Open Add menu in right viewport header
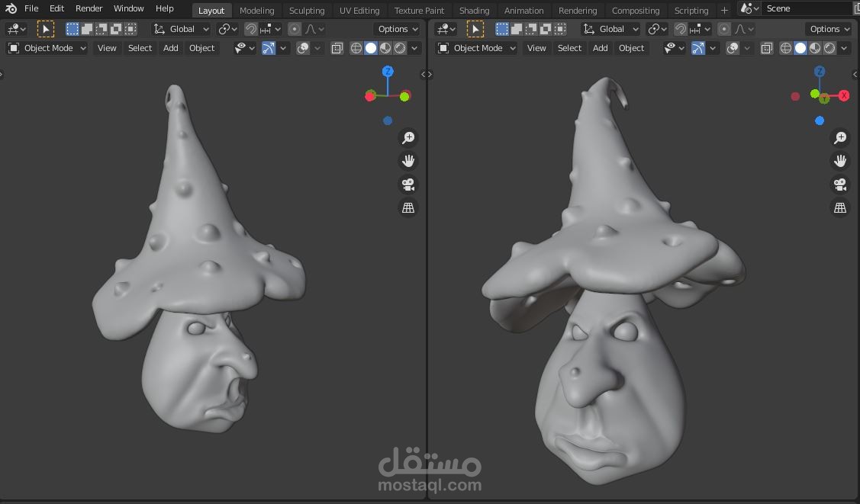 (x=600, y=48)
